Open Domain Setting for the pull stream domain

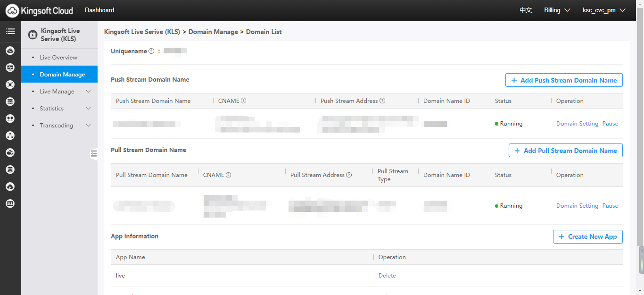[577, 206]
